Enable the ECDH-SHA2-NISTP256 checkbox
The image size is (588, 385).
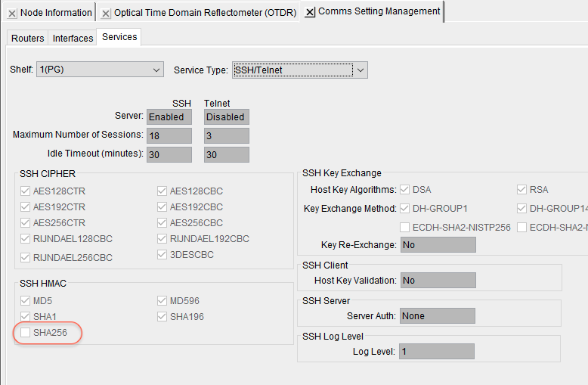pyautogui.click(x=404, y=228)
